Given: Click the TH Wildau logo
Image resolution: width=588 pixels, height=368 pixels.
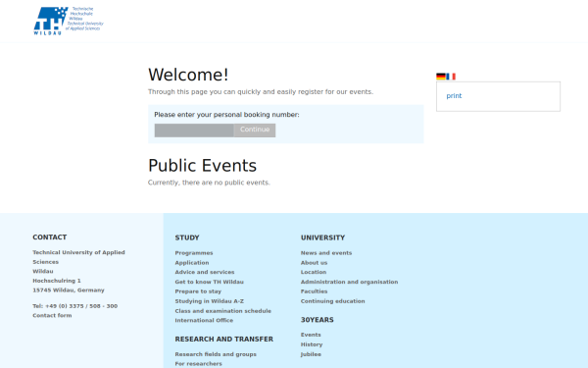Looking at the screenshot, I should [69, 21].
